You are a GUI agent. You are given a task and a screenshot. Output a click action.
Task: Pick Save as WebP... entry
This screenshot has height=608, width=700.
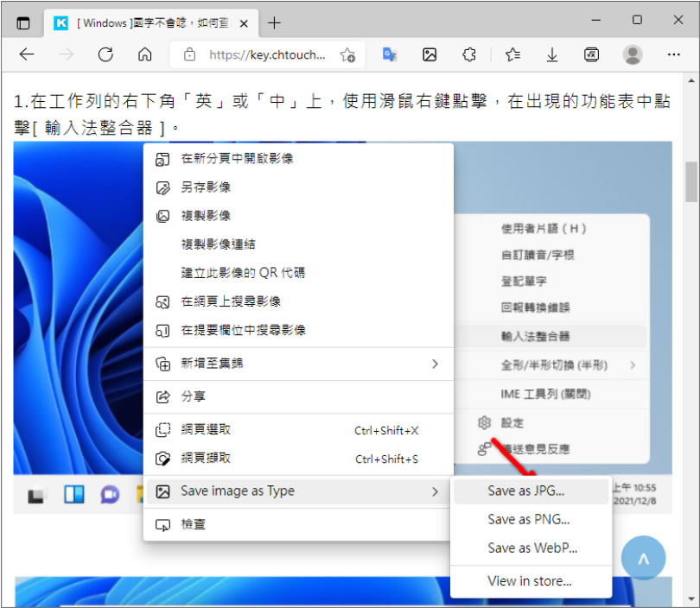(x=531, y=548)
